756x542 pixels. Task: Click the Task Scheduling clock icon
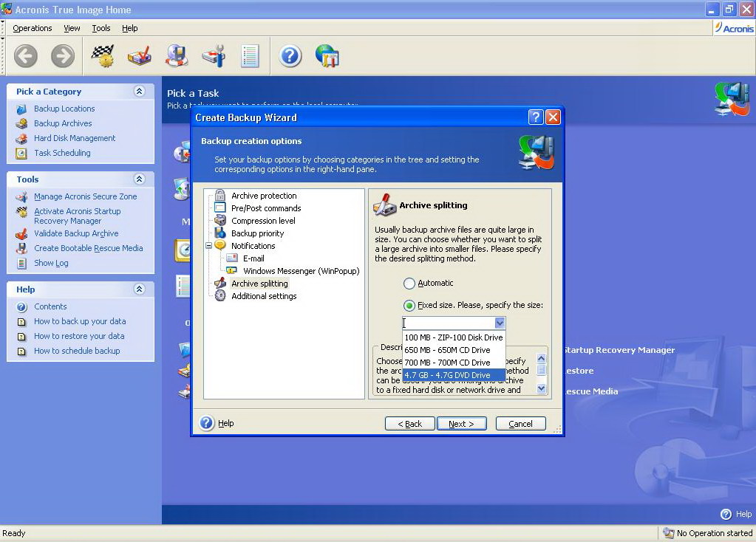[x=21, y=153]
